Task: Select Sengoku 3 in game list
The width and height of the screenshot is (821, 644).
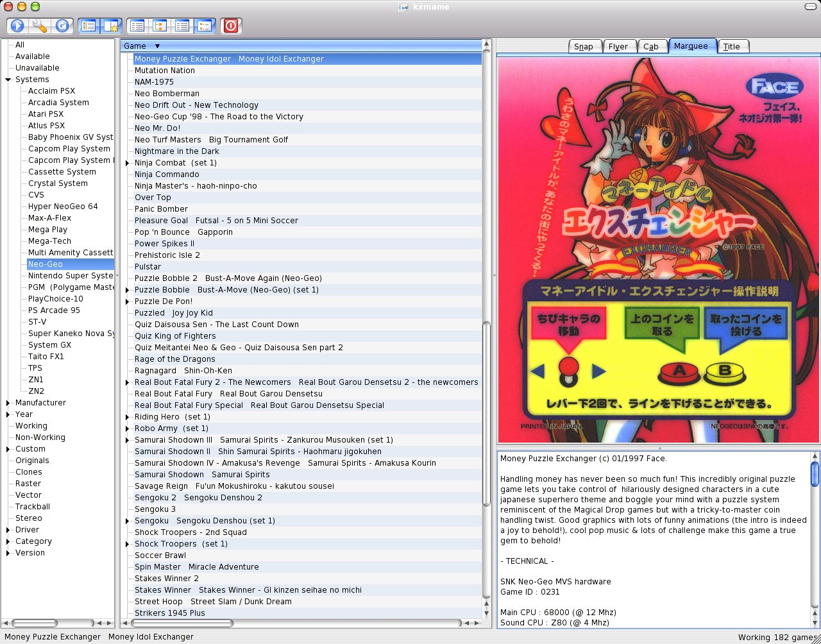Action: click(x=155, y=509)
